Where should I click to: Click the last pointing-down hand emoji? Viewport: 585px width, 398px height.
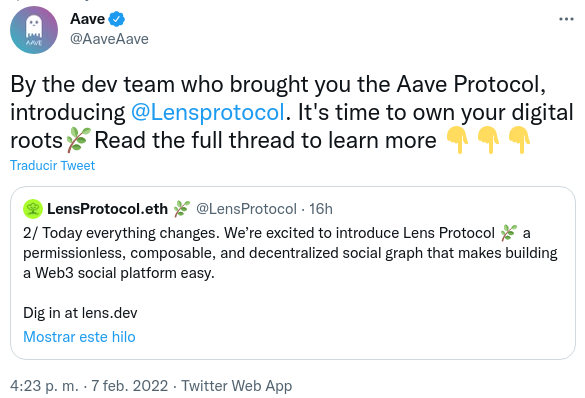coord(519,140)
